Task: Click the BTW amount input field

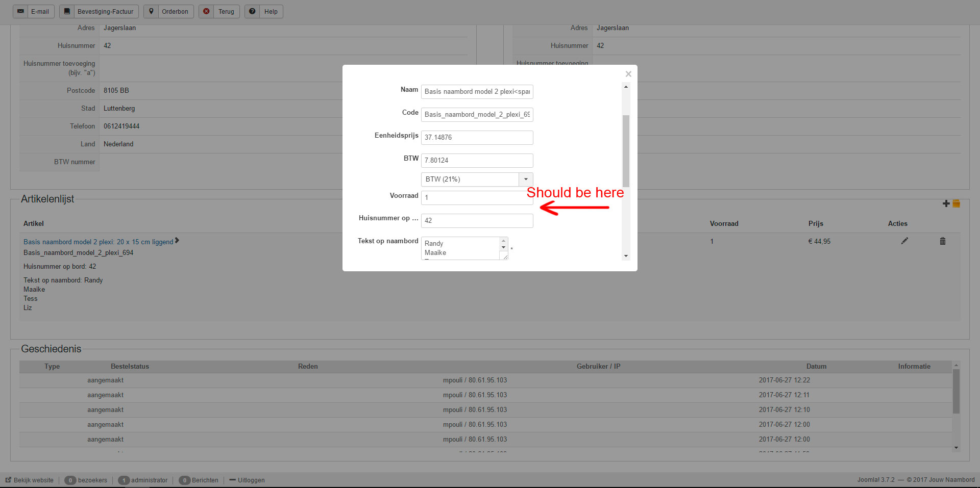Action: coord(477,161)
